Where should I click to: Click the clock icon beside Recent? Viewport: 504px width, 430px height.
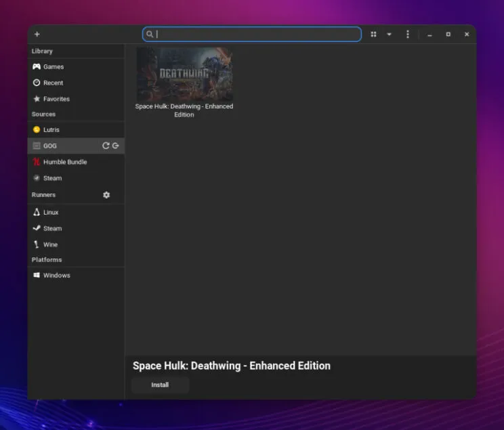[37, 83]
